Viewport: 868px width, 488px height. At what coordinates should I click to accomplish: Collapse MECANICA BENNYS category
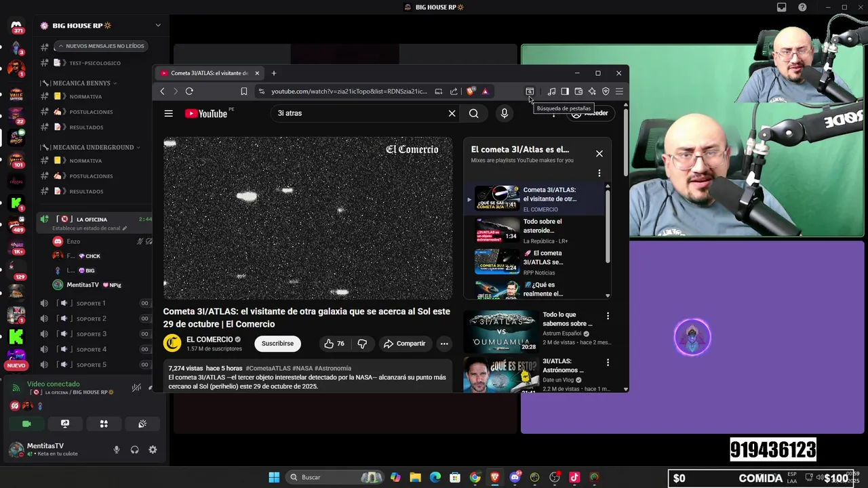point(85,83)
